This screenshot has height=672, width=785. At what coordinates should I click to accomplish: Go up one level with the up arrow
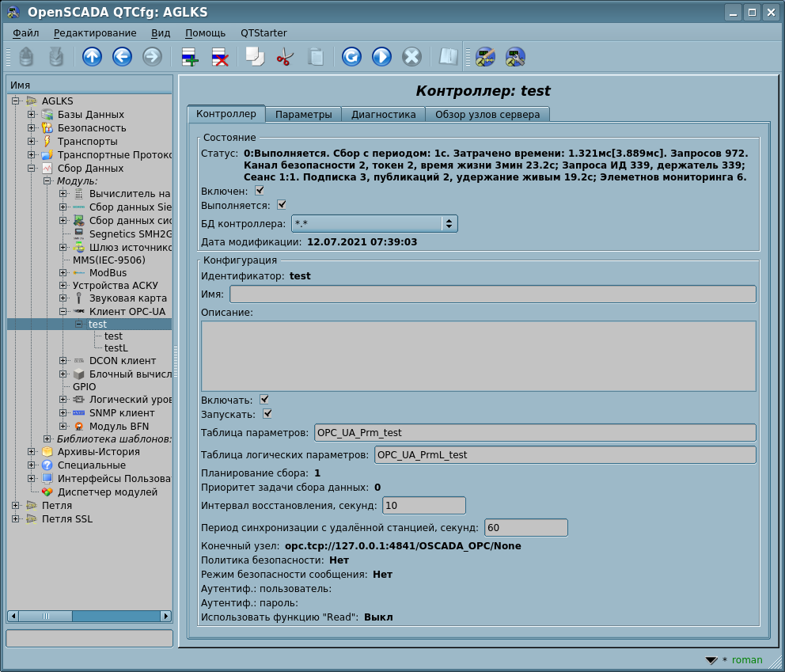pyautogui.click(x=92, y=56)
